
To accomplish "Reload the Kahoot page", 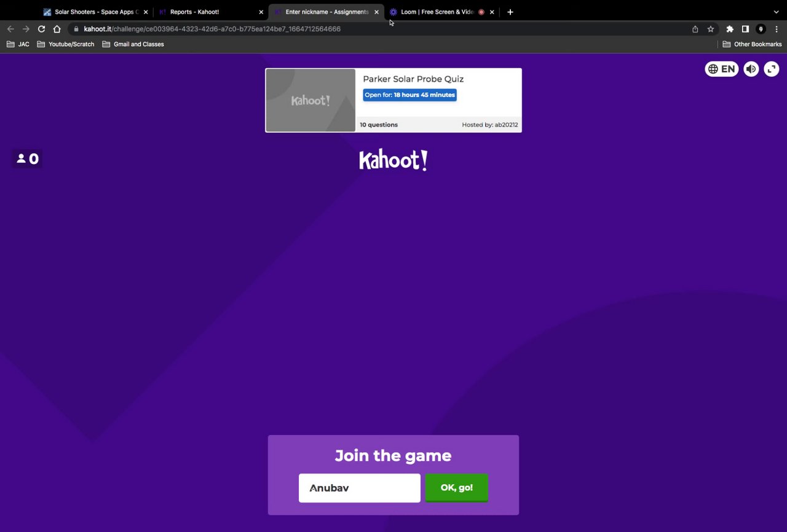I will pyautogui.click(x=41, y=29).
